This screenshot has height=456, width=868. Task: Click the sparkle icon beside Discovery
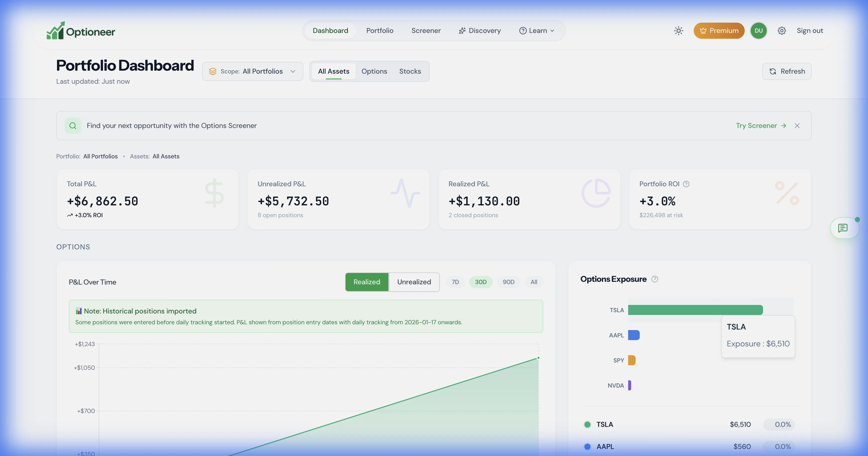click(462, 31)
